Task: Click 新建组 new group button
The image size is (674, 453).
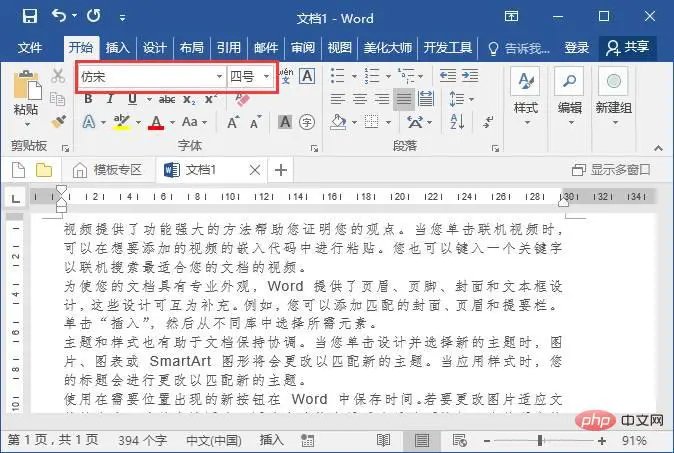Action: (613, 99)
